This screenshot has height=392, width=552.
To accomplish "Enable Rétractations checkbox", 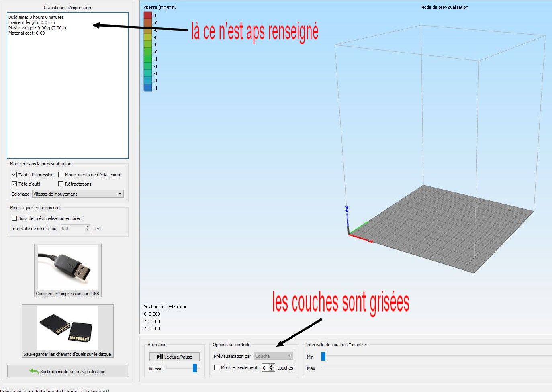I will coord(61,184).
